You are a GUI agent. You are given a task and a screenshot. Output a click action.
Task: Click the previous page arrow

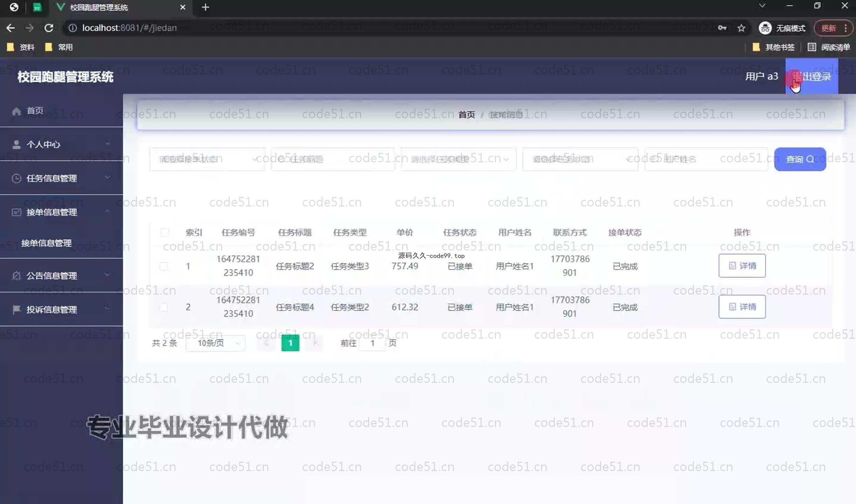[x=266, y=343]
